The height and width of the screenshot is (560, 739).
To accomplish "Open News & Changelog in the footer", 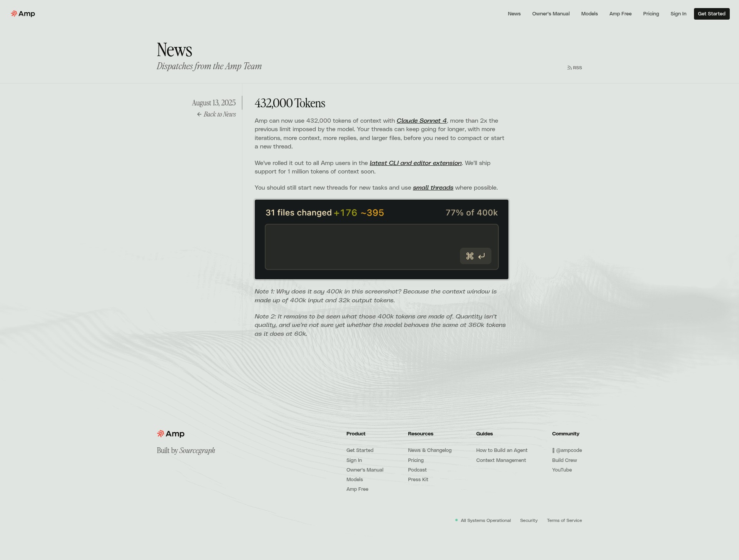I will 430,450.
